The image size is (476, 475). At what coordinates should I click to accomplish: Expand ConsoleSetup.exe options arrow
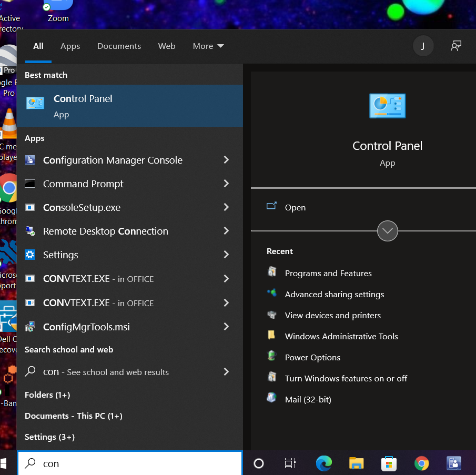tap(226, 207)
